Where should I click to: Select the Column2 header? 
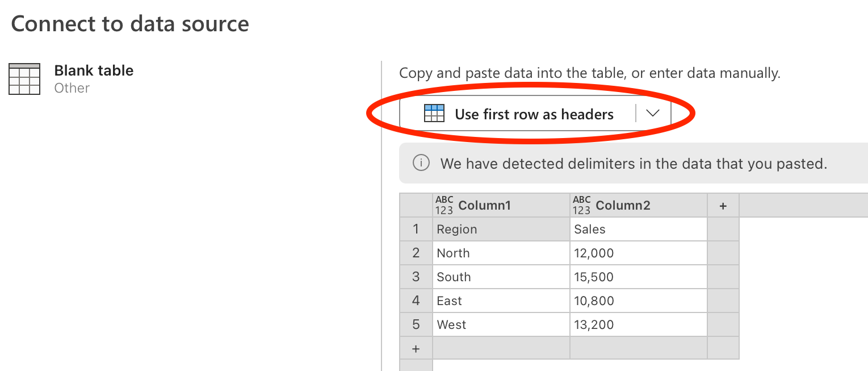coord(639,205)
